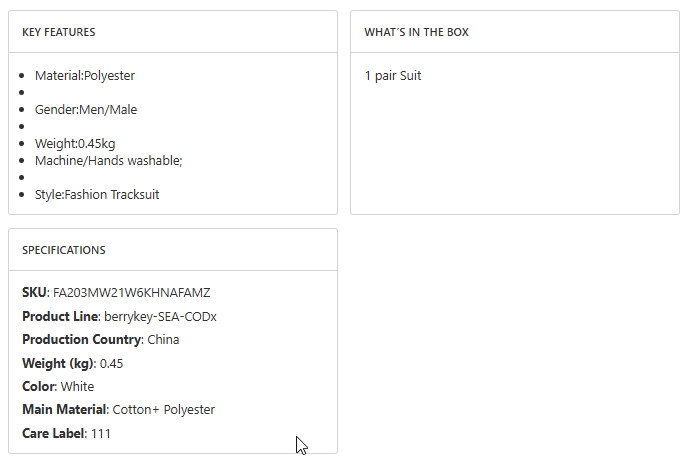The image size is (686, 464).
Task: Click the bold Color label
Action: coord(38,387)
